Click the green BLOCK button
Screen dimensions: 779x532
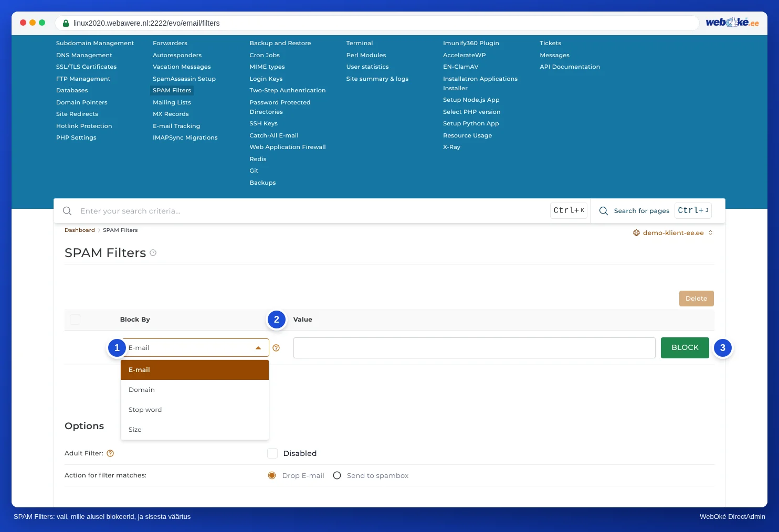[685, 348]
